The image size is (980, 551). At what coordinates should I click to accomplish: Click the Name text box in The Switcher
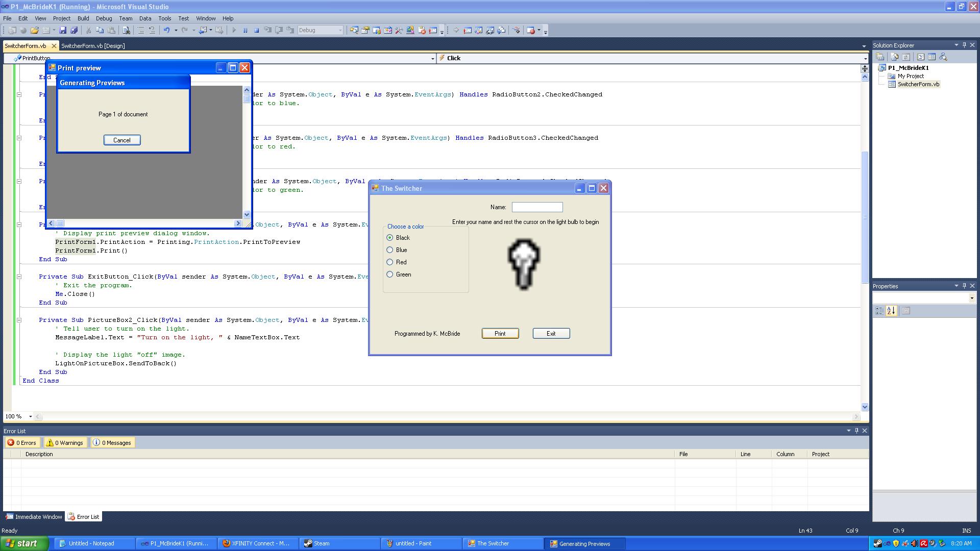537,207
